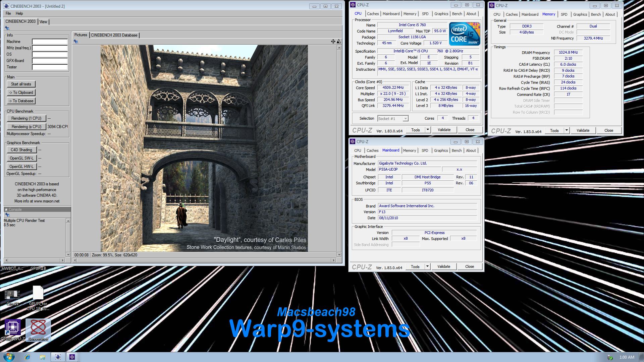
Task: Open Bench tab in CPU-Z CPU window
Action: pyautogui.click(x=457, y=14)
